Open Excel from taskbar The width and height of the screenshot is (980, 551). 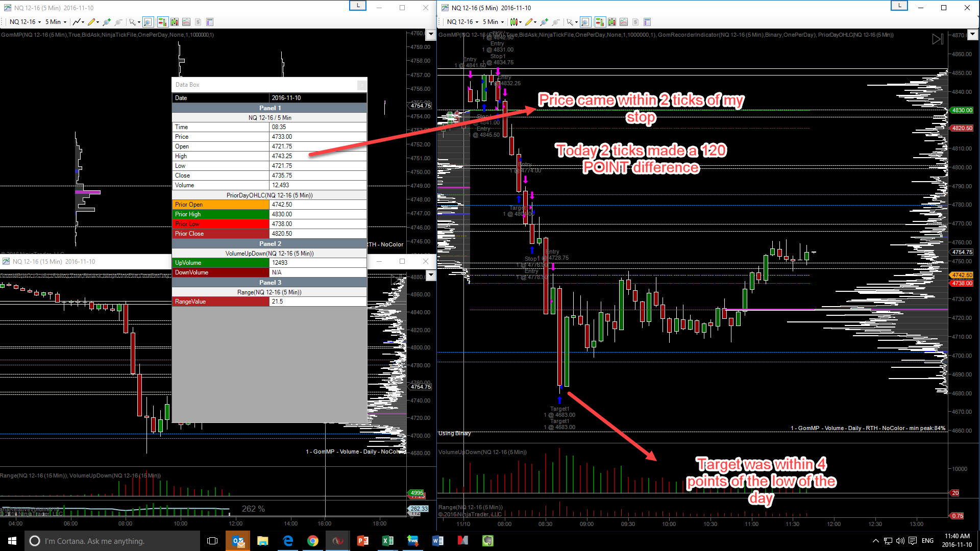pyautogui.click(x=388, y=541)
